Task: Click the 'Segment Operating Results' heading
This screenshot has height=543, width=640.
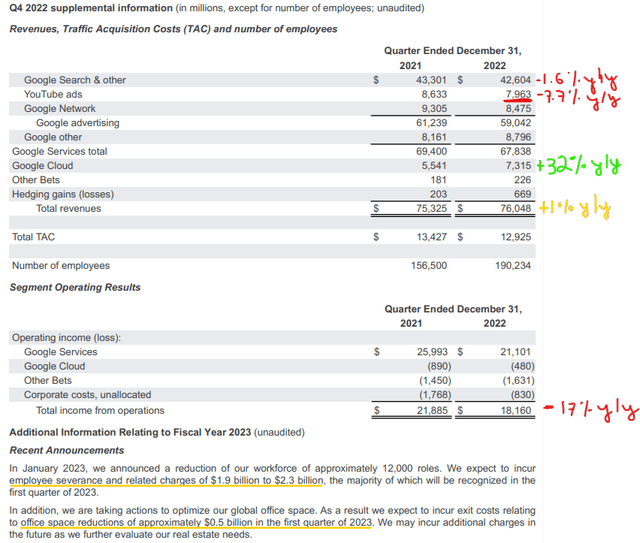Action: point(75,287)
